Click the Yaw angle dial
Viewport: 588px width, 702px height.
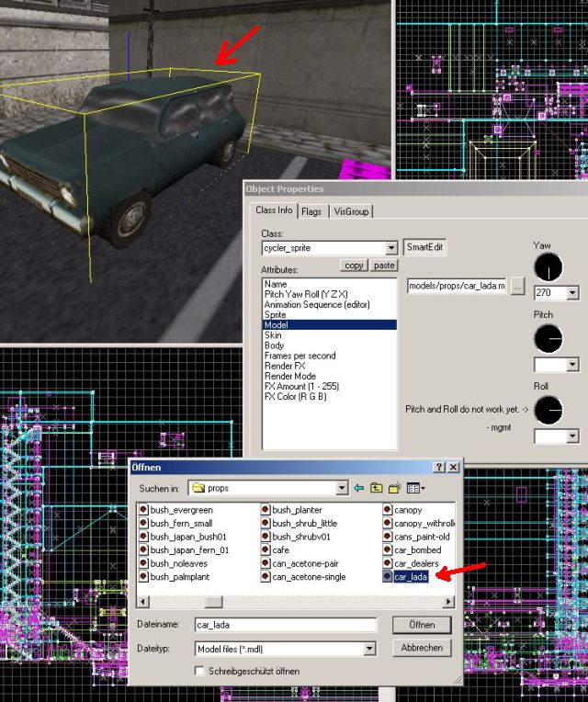(548, 267)
